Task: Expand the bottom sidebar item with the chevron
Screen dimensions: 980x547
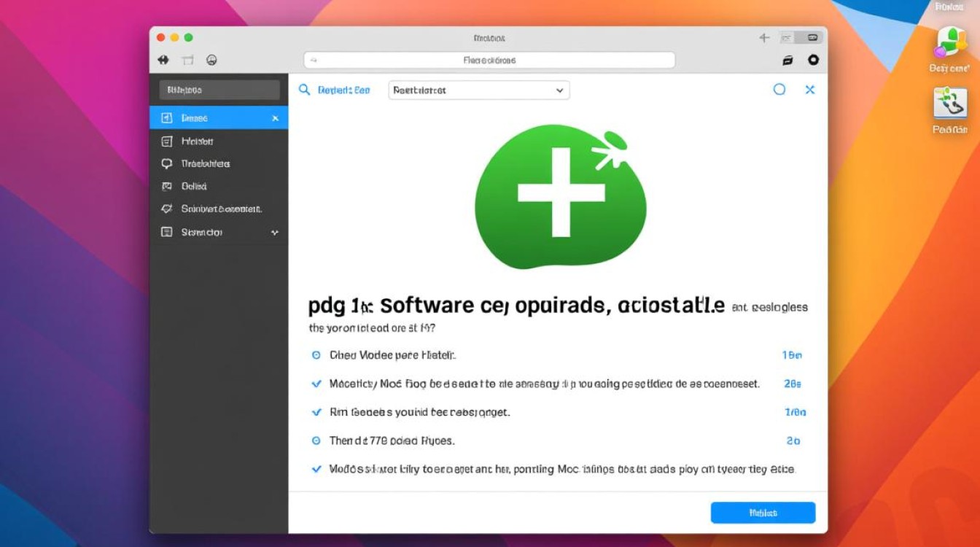Action: point(275,232)
